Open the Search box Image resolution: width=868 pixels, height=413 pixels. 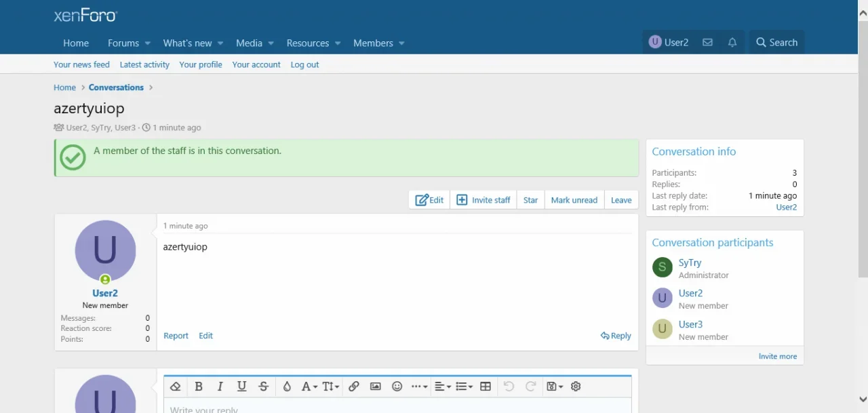coord(777,42)
